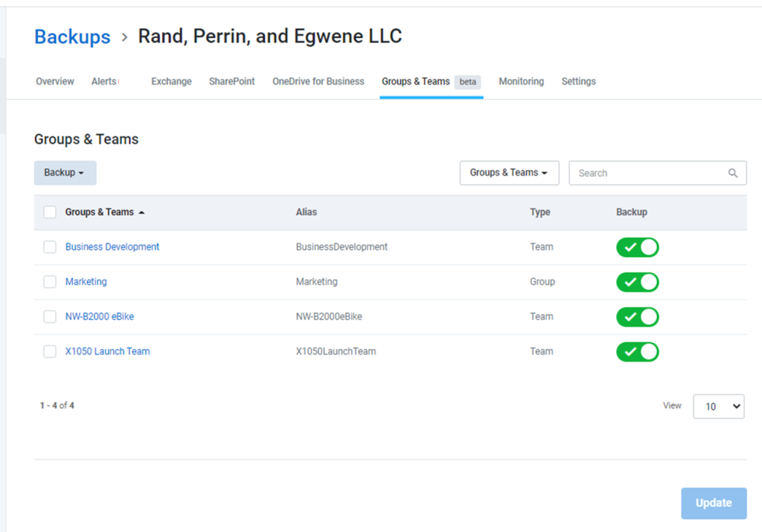
Task: Click the Backups breadcrumb link
Action: click(72, 37)
